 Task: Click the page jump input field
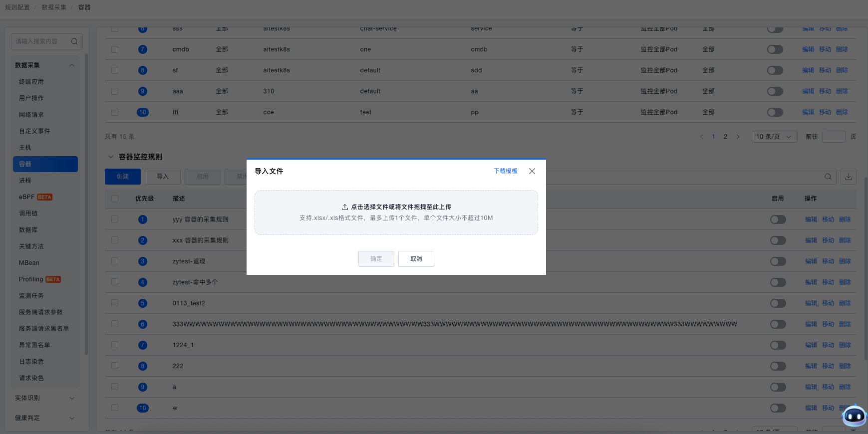(833, 137)
